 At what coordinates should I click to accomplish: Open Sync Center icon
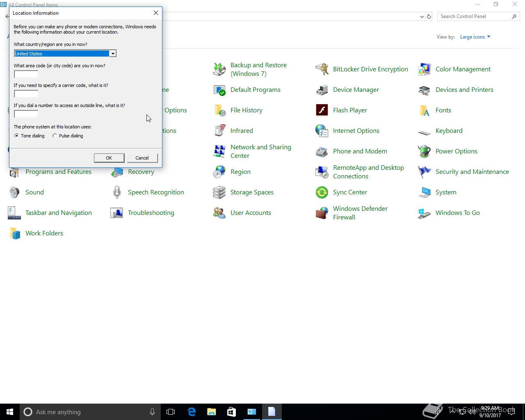pyautogui.click(x=322, y=192)
